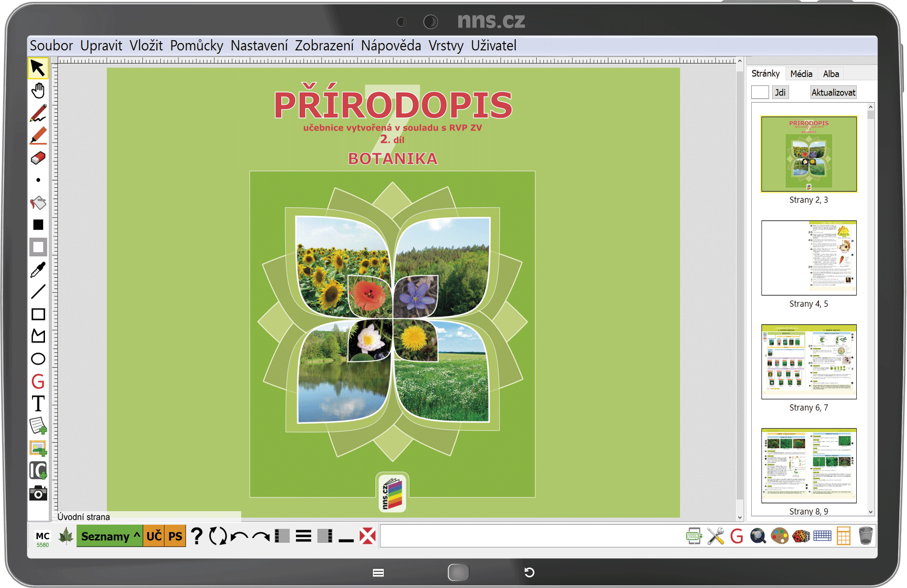Click the undo arrow icon

pyautogui.click(x=240, y=536)
